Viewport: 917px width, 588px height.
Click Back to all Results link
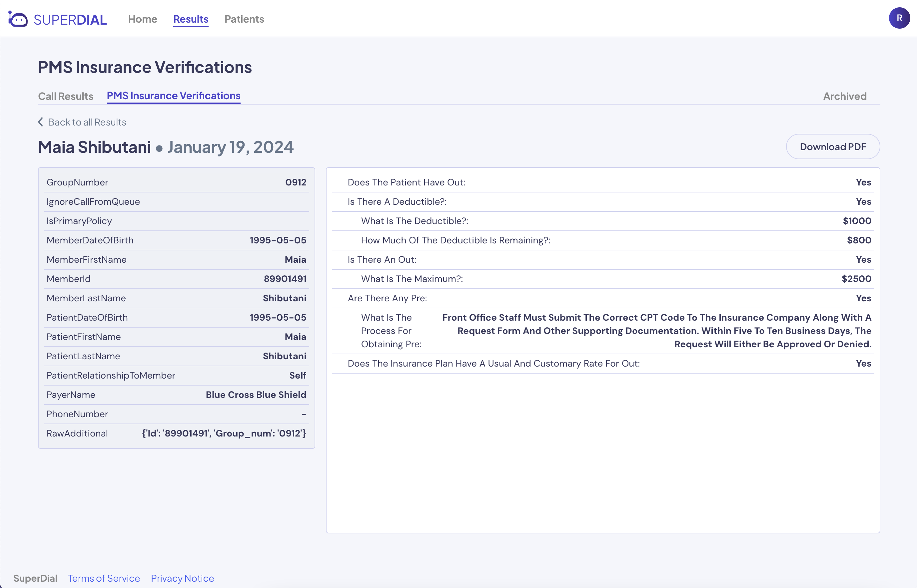click(x=87, y=122)
